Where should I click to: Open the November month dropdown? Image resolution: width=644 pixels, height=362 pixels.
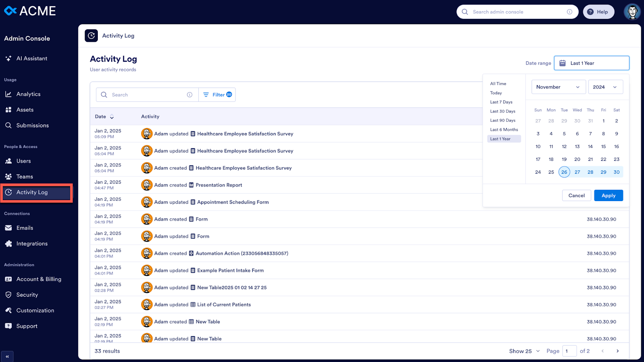(559, 87)
